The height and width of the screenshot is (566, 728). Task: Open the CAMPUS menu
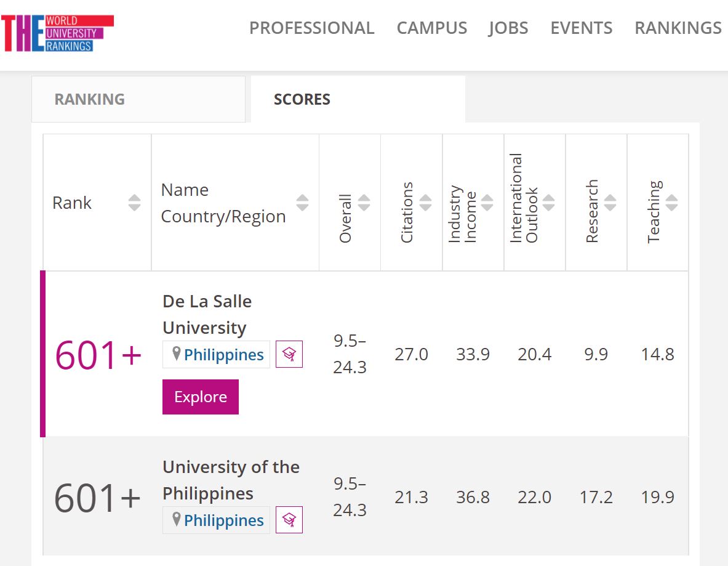click(432, 28)
